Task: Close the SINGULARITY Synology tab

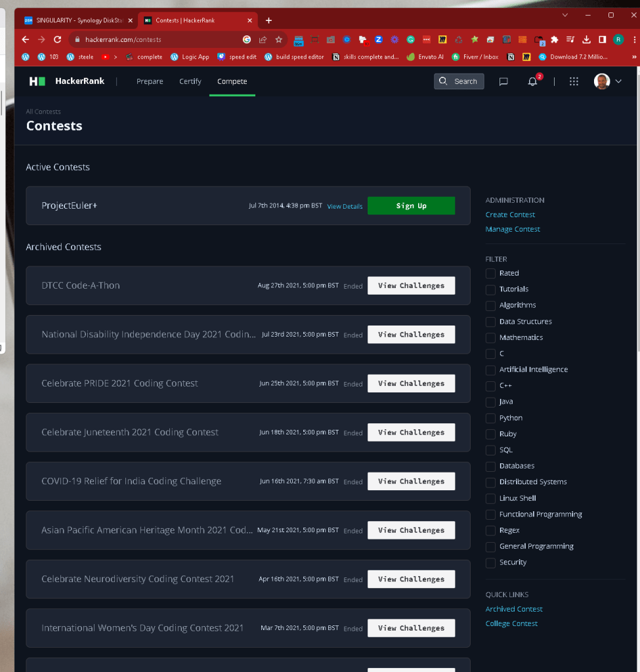Action: 131,20
